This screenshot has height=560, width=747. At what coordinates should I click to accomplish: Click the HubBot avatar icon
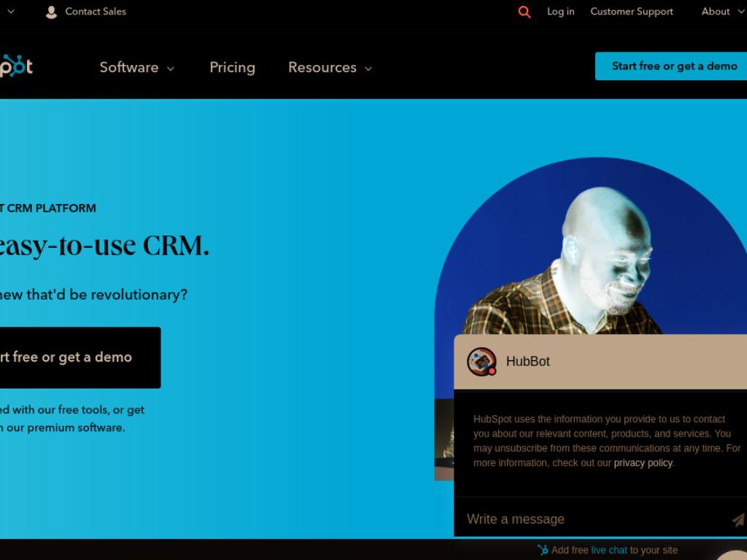click(481, 362)
